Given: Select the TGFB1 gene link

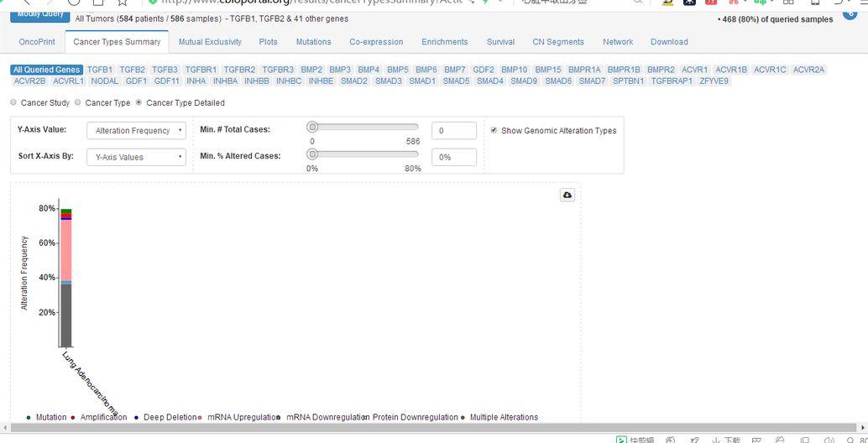Looking at the screenshot, I should point(100,70).
